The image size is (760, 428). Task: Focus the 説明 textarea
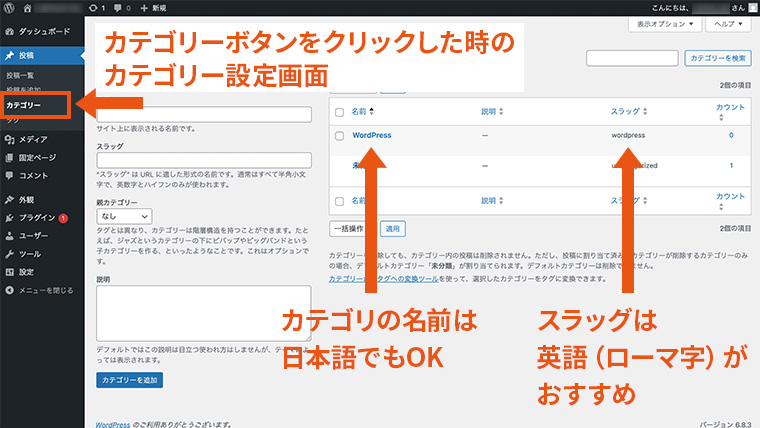(204, 313)
